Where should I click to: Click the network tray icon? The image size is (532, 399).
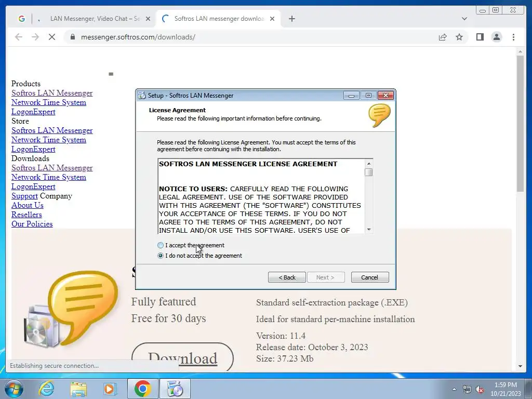pos(467,389)
